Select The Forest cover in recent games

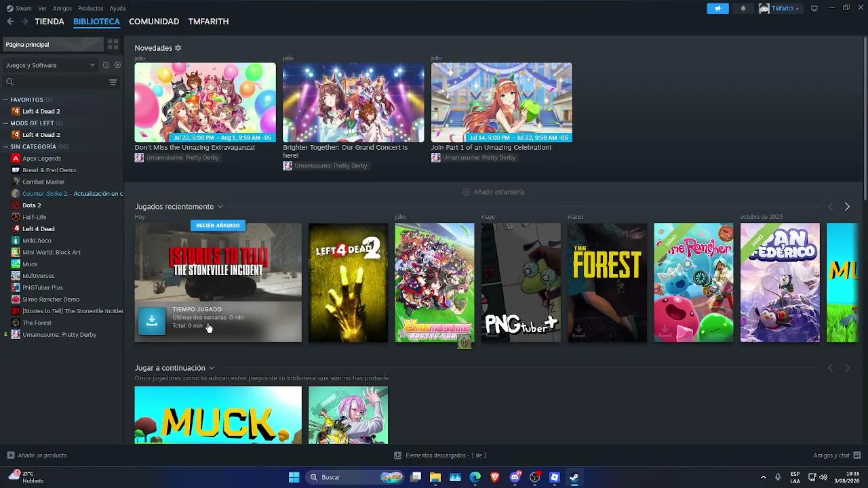pos(607,283)
